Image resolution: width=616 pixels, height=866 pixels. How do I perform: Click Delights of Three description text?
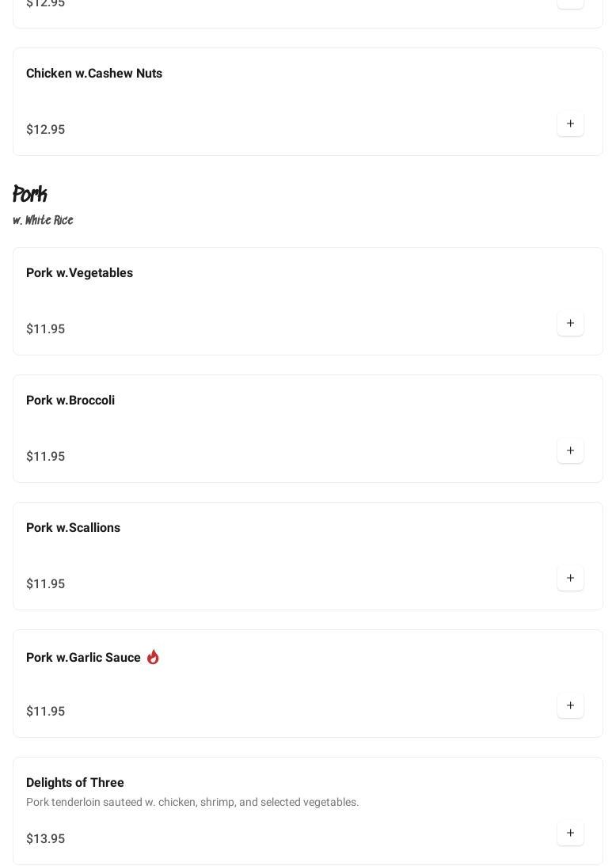pos(192,803)
